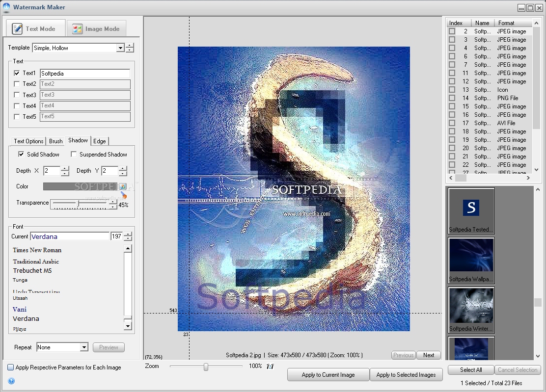Check Apply Respective Parameters for Each Image
The image size is (546, 392).
click(x=11, y=367)
